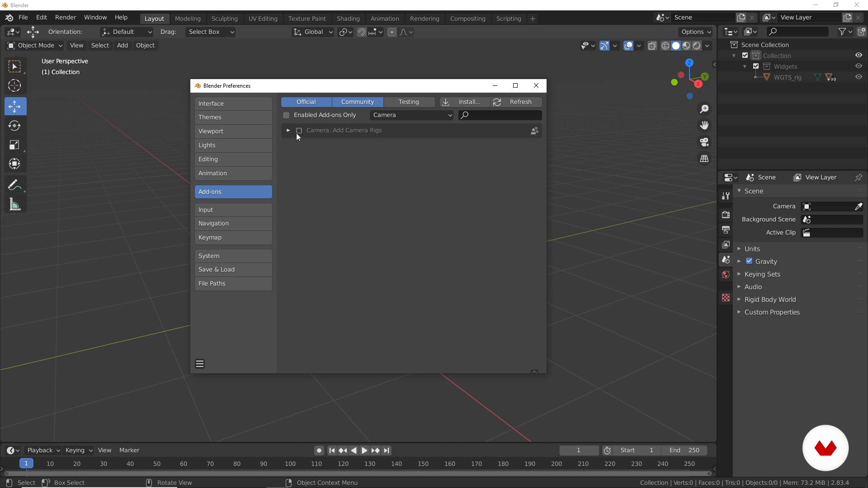
Task: Click the current frame number field
Action: [x=579, y=450]
